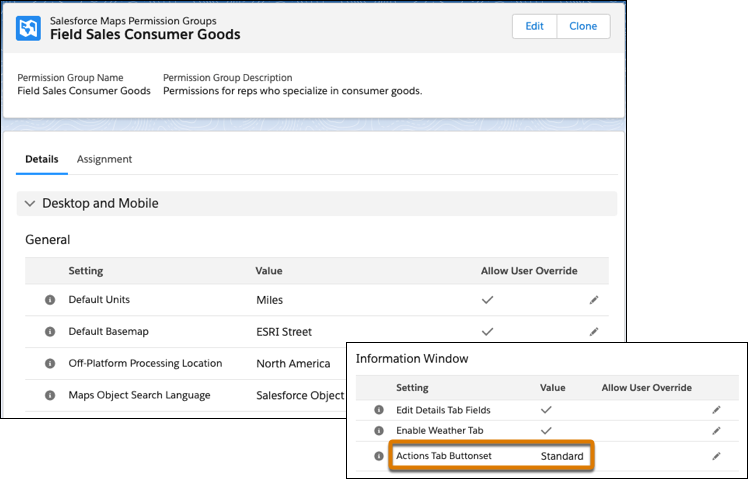Click pencil icon for Enable Weather Tab
749x479 pixels.
click(716, 430)
